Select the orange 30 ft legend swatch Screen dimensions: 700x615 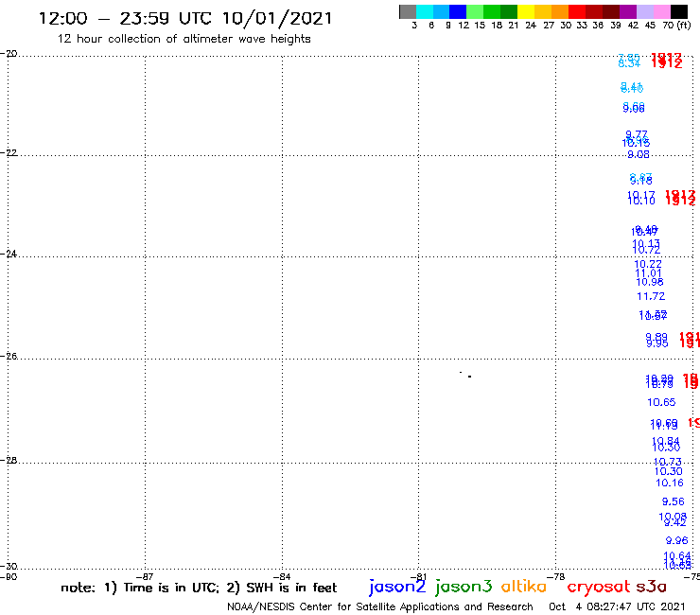560,11
